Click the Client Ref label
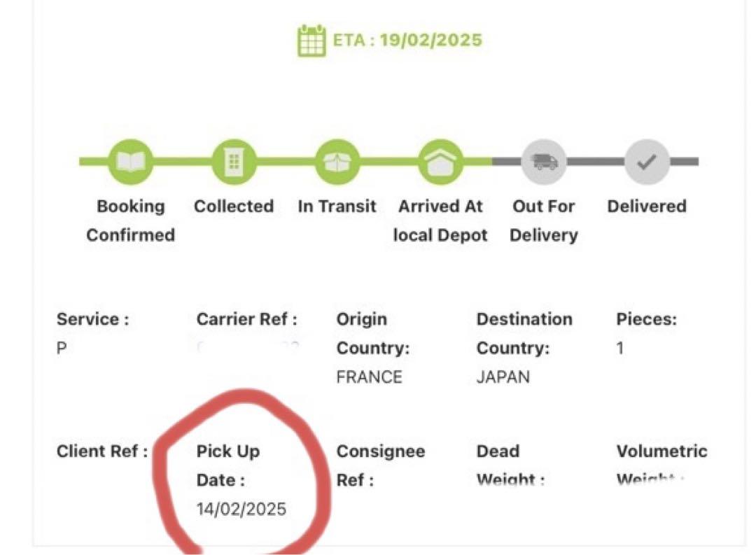Screen dimensions: 756x555 (x=102, y=451)
